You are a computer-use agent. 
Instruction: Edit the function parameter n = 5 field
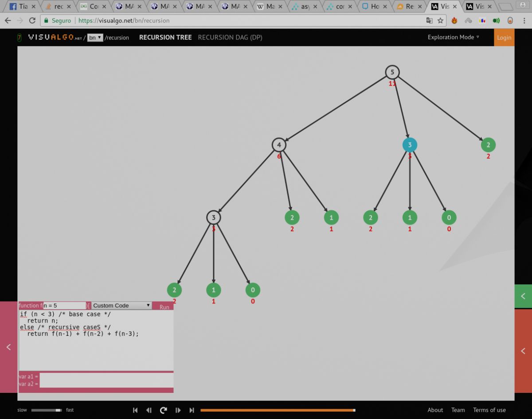pos(65,306)
